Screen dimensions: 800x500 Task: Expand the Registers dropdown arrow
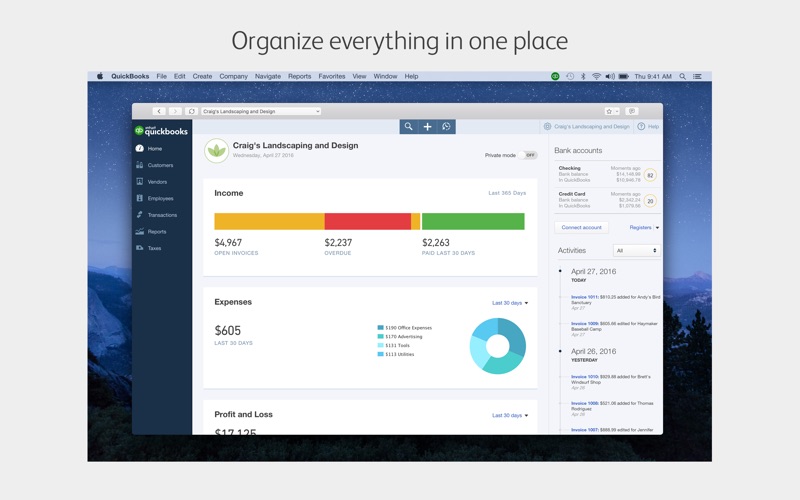click(x=657, y=228)
